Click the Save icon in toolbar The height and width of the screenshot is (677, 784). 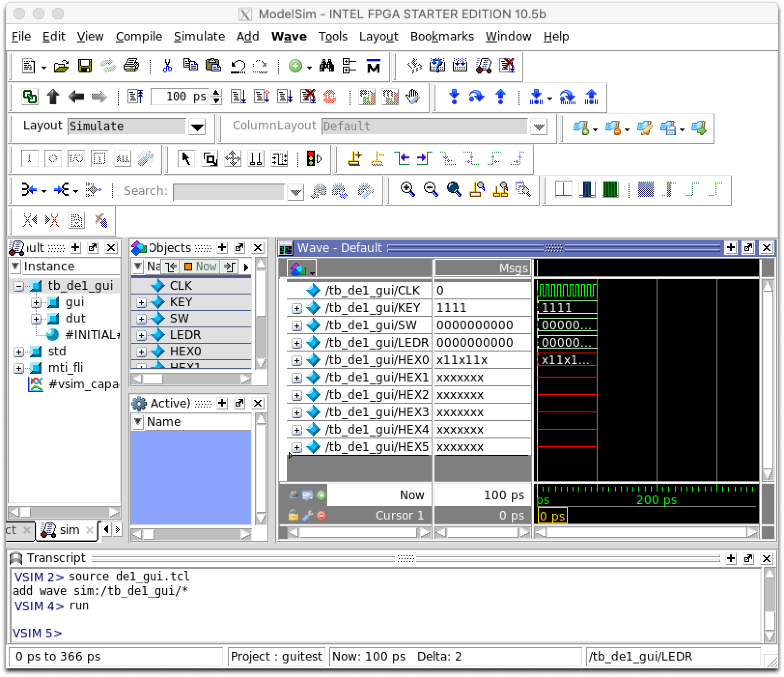(85, 66)
